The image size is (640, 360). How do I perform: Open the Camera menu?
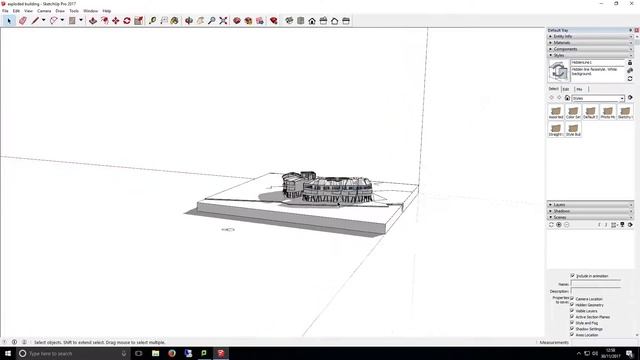coord(44,11)
